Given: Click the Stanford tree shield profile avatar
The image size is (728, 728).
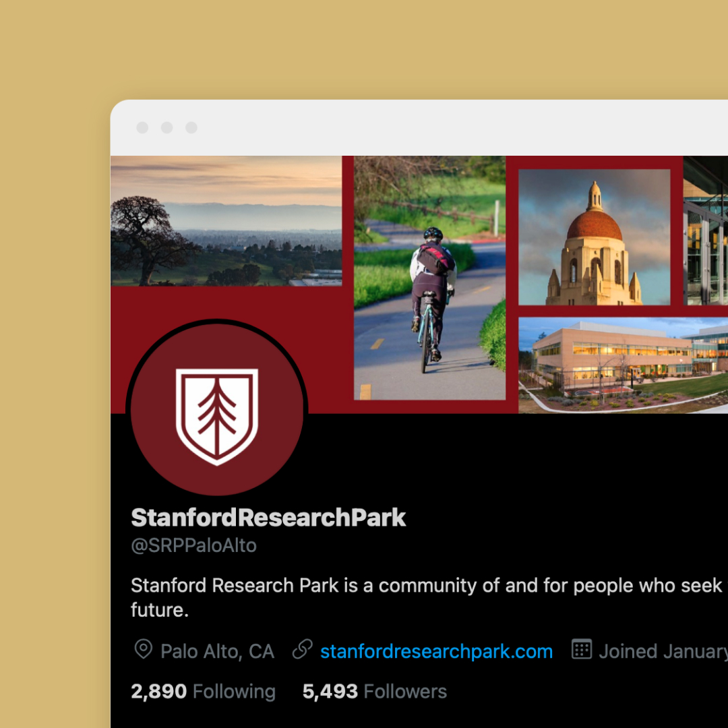Looking at the screenshot, I should point(217,410).
